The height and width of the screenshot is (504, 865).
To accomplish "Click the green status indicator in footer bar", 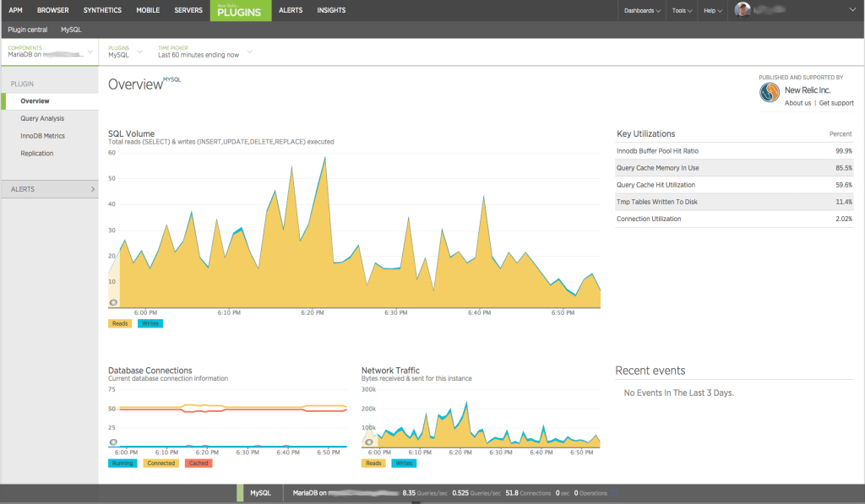I will 240,493.
